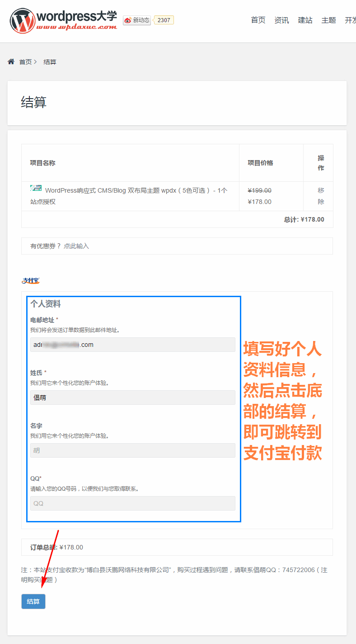Image resolution: width=356 pixels, height=644 pixels.
Task: Click the 结算 page title heading
Action: pos(34,102)
